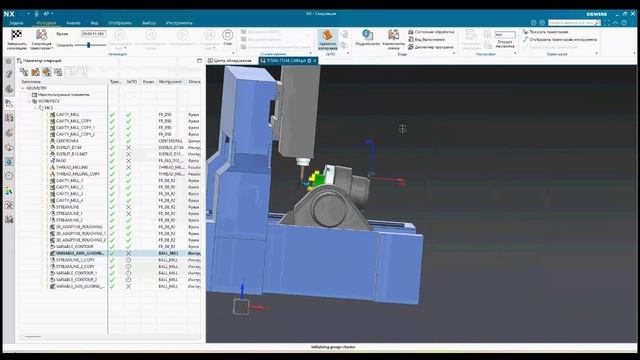Select the STREAMLINE_2 operation

coord(69,220)
